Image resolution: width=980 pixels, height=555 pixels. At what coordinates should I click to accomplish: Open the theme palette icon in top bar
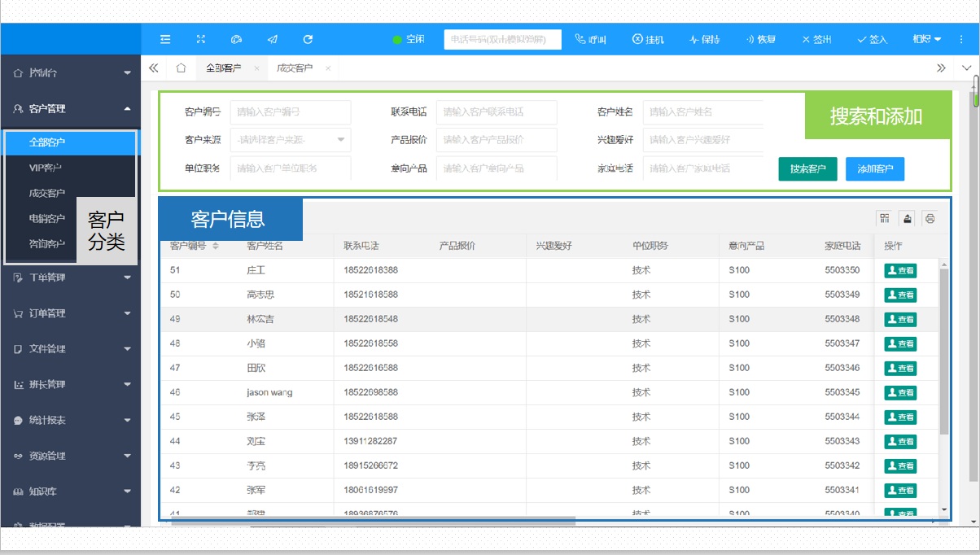pos(237,39)
